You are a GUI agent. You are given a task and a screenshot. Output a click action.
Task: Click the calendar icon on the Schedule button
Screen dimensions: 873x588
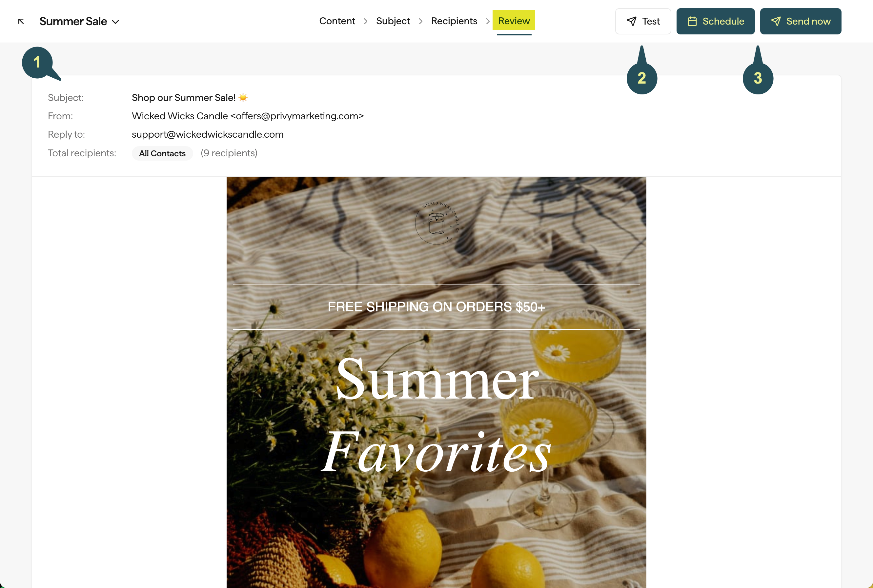692,21
